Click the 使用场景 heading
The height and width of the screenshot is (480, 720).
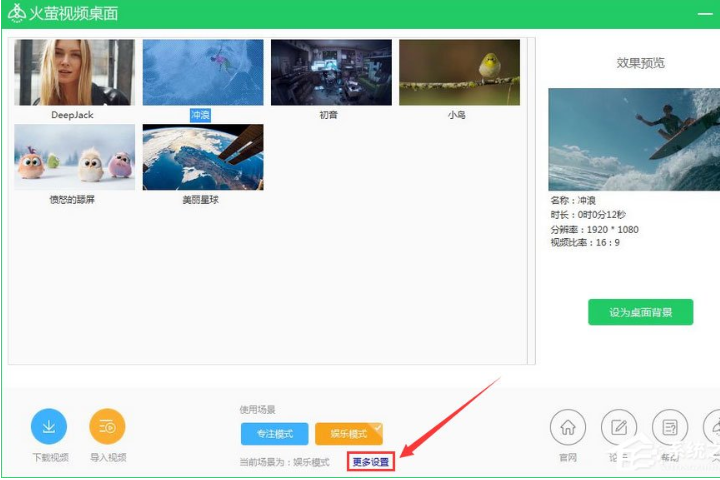(x=257, y=410)
